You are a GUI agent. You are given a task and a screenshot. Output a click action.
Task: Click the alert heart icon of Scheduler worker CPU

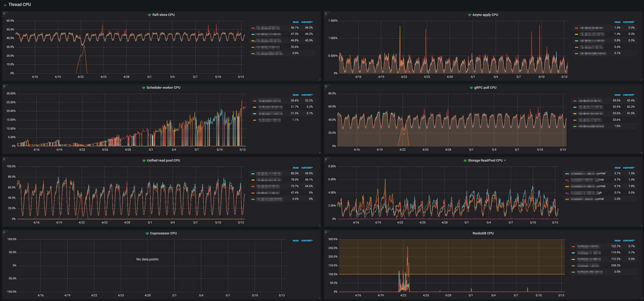[x=144, y=88]
